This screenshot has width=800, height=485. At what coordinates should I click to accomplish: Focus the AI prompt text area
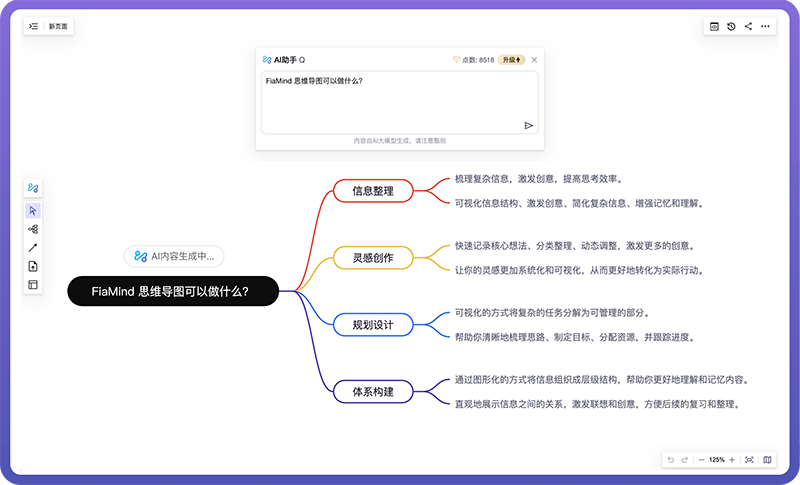point(399,102)
